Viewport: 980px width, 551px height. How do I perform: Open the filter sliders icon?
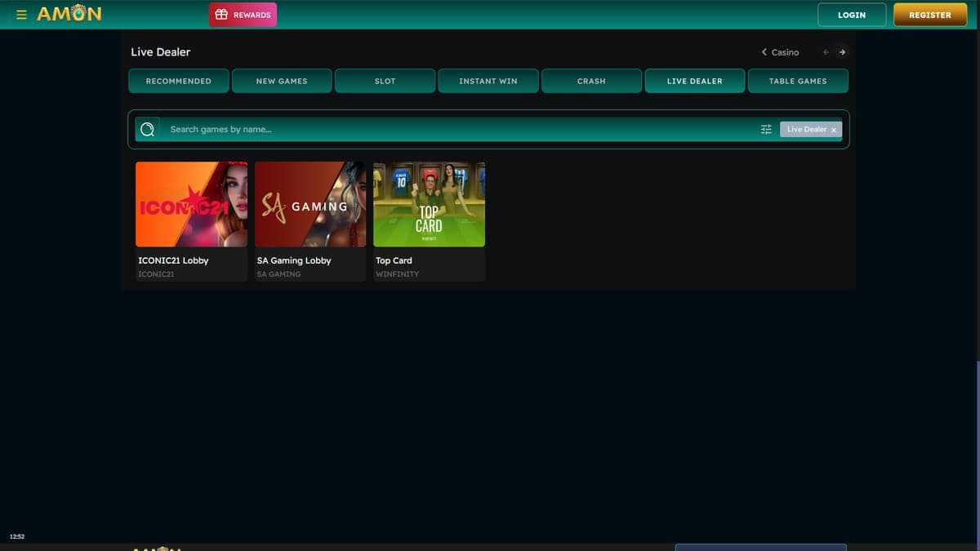pos(766,129)
